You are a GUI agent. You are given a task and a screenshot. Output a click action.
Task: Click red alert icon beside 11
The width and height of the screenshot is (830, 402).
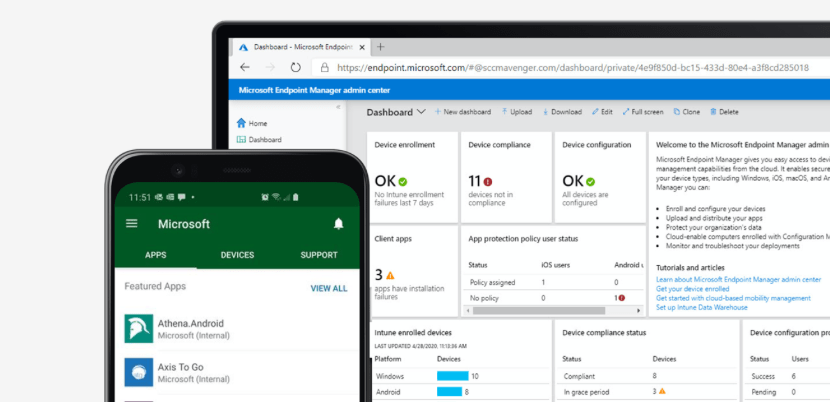(x=488, y=182)
